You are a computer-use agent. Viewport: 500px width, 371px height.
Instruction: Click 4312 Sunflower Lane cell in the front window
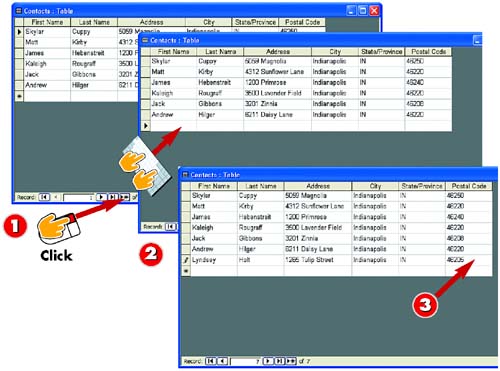tap(318, 206)
